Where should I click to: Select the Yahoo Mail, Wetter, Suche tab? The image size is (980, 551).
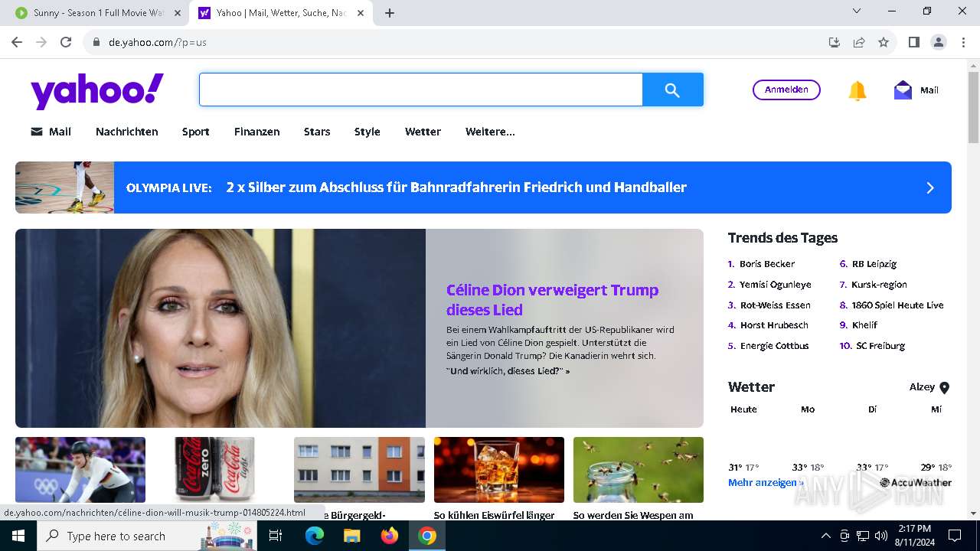[280, 13]
